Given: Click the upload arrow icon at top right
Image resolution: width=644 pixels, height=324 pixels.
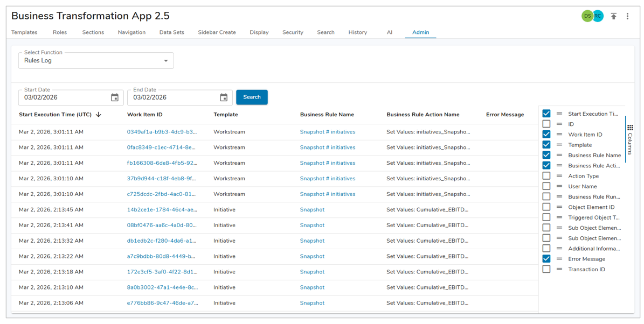Looking at the screenshot, I should coord(613,16).
